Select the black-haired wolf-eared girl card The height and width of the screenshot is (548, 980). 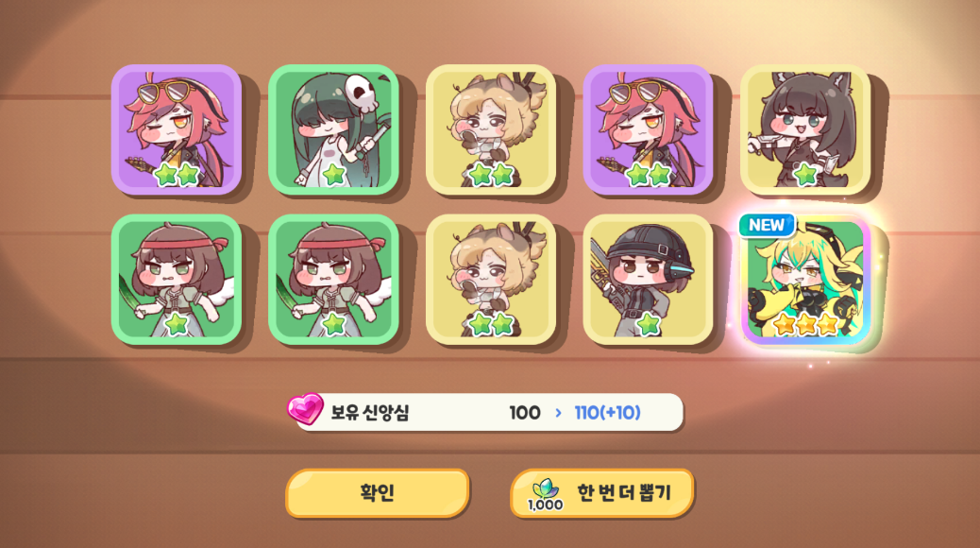805,129
